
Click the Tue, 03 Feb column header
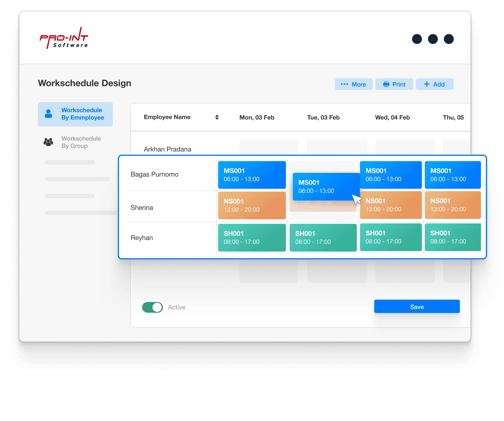(x=323, y=118)
